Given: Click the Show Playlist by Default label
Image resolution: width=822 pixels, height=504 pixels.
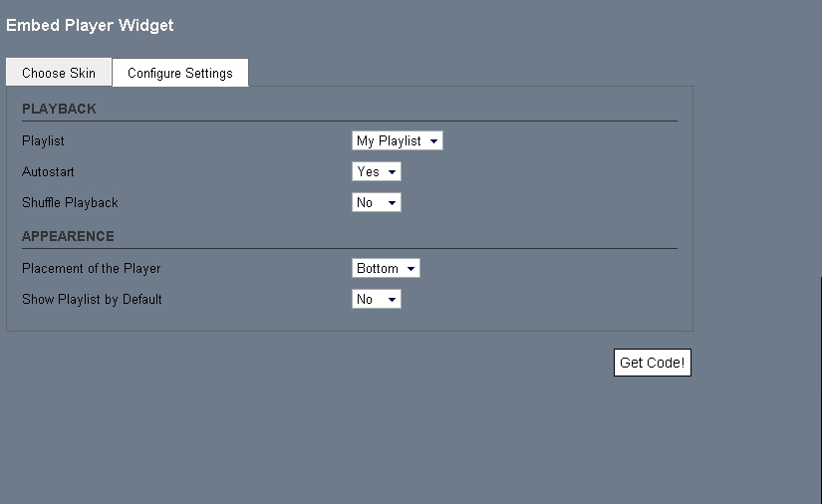Looking at the screenshot, I should (x=92, y=300).
